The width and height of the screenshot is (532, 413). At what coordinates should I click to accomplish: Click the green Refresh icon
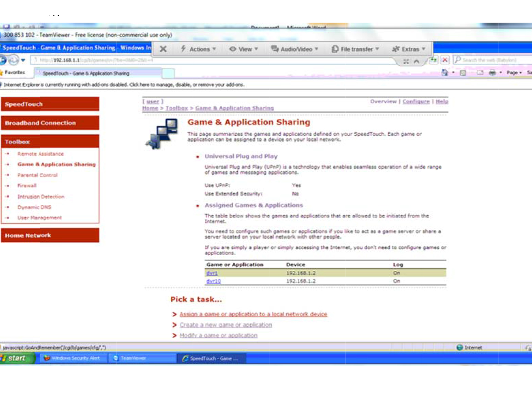(433, 60)
